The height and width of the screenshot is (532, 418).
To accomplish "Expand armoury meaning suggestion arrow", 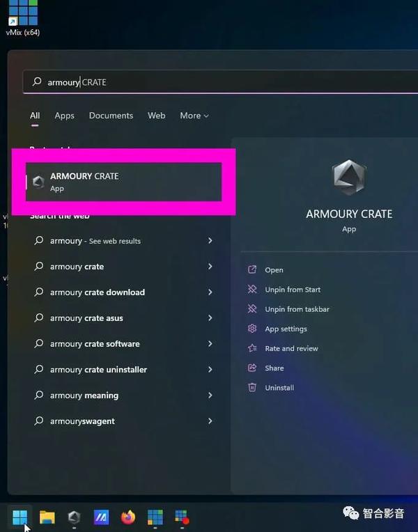I will click(210, 396).
